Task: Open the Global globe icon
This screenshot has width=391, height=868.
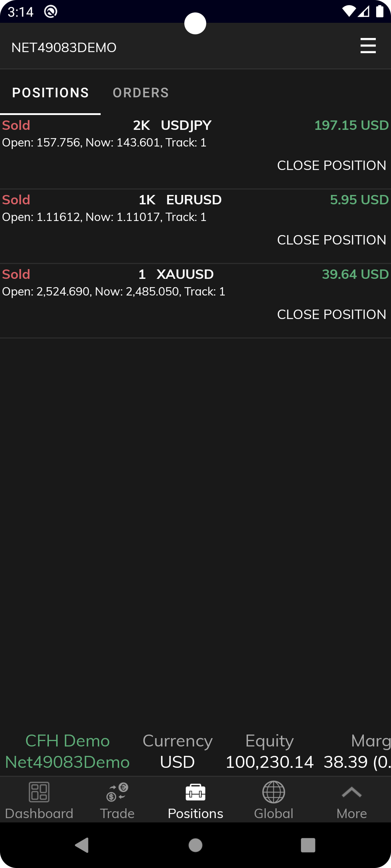Action: (x=274, y=792)
